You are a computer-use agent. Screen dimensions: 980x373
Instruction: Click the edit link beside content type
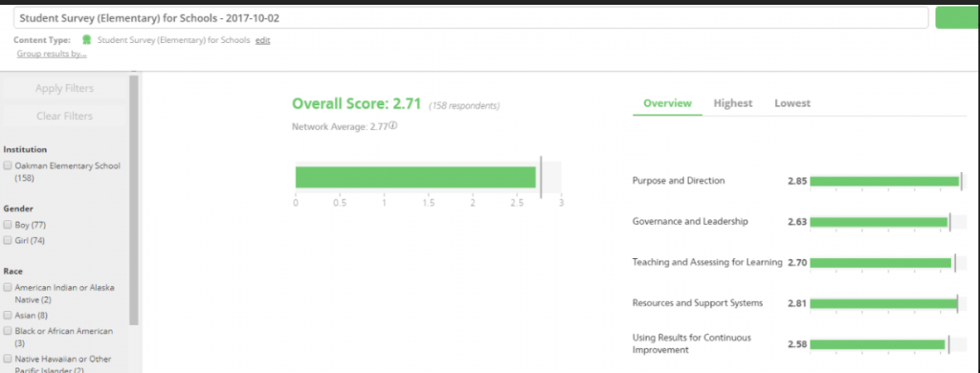coord(262,40)
